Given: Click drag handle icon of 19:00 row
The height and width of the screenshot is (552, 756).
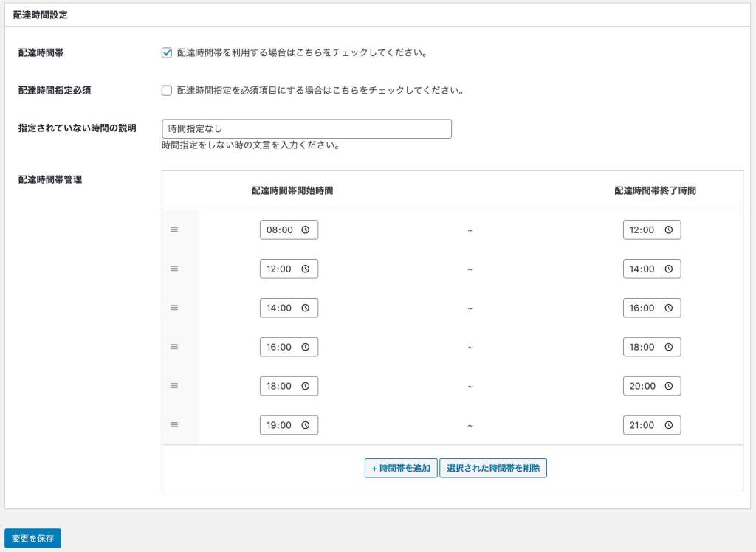Looking at the screenshot, I should point(174,425).
